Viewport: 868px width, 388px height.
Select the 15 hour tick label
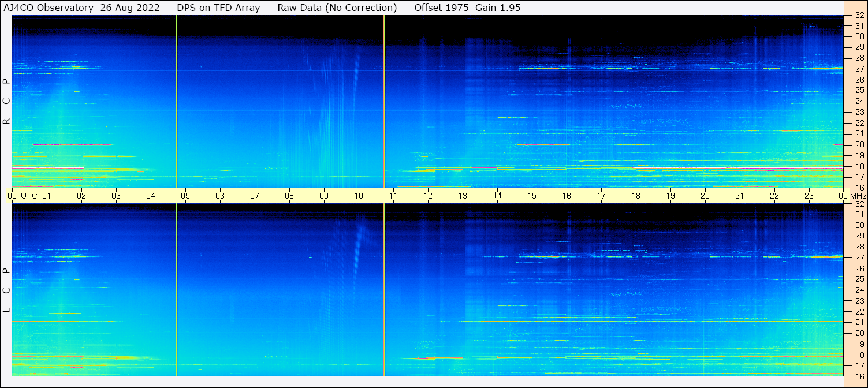[532, 196]
